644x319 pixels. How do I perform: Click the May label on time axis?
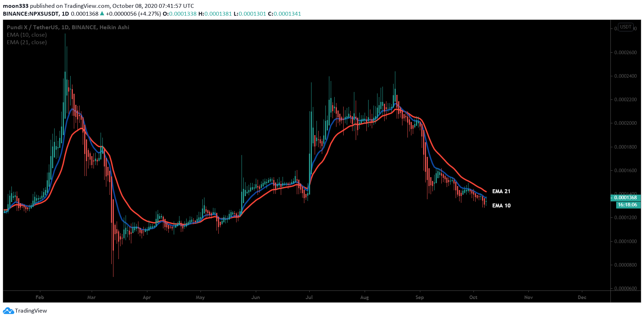point(200,297)
